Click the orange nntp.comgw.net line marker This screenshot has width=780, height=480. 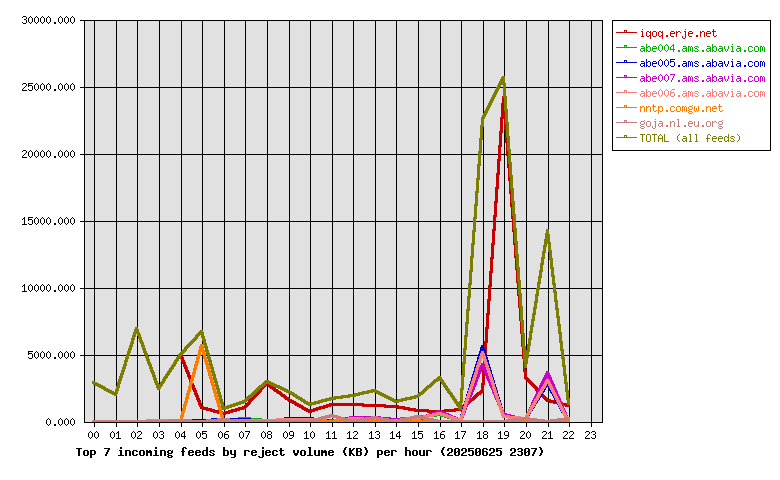(626, 107)
